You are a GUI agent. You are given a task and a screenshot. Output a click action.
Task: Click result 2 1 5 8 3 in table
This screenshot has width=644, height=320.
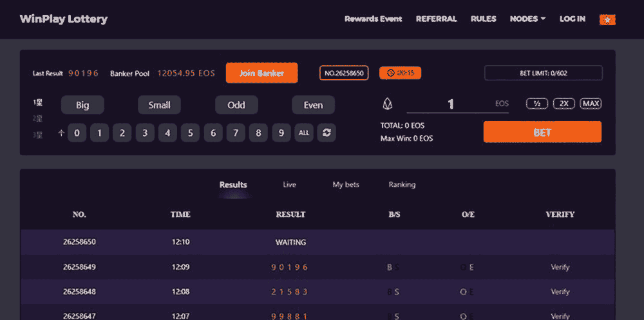pyautogui.click(x=290, y=292)
